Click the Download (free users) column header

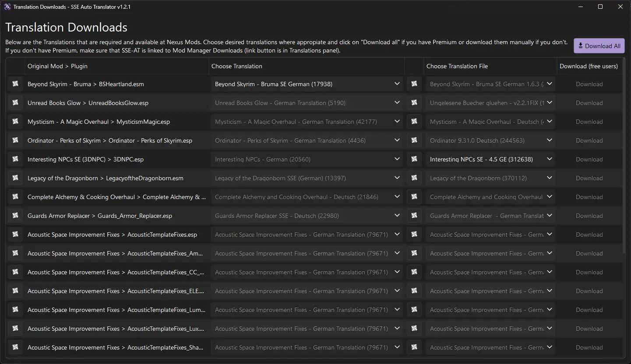[589, 66]
